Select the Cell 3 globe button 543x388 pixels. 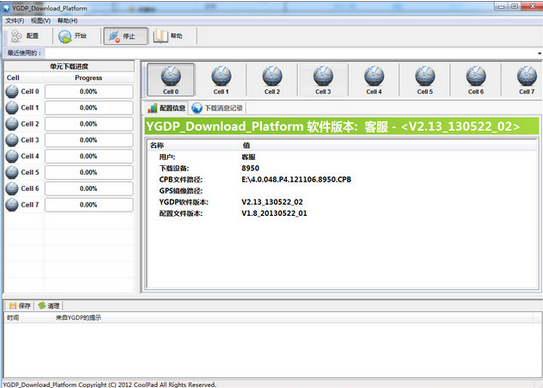point(323,80)
